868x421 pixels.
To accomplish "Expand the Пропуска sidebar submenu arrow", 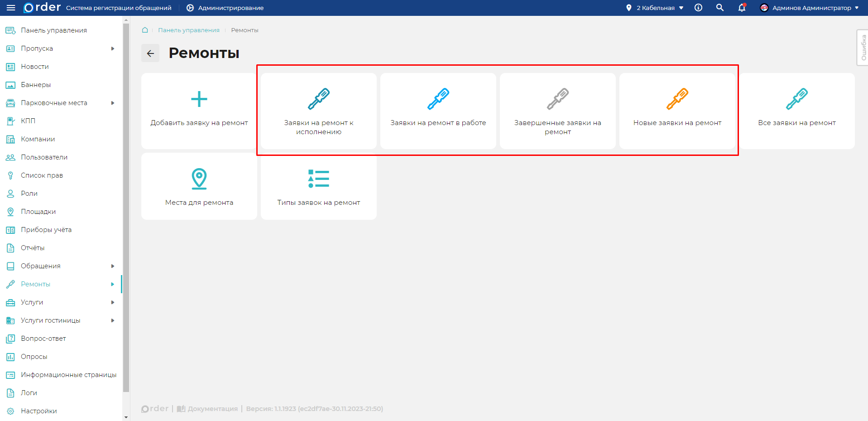I will [x=113, y=48].
